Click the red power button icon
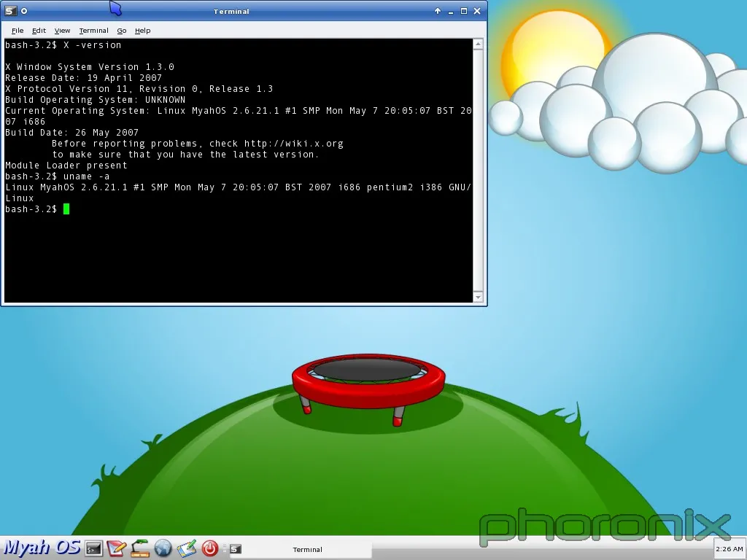 pos(209,548)
